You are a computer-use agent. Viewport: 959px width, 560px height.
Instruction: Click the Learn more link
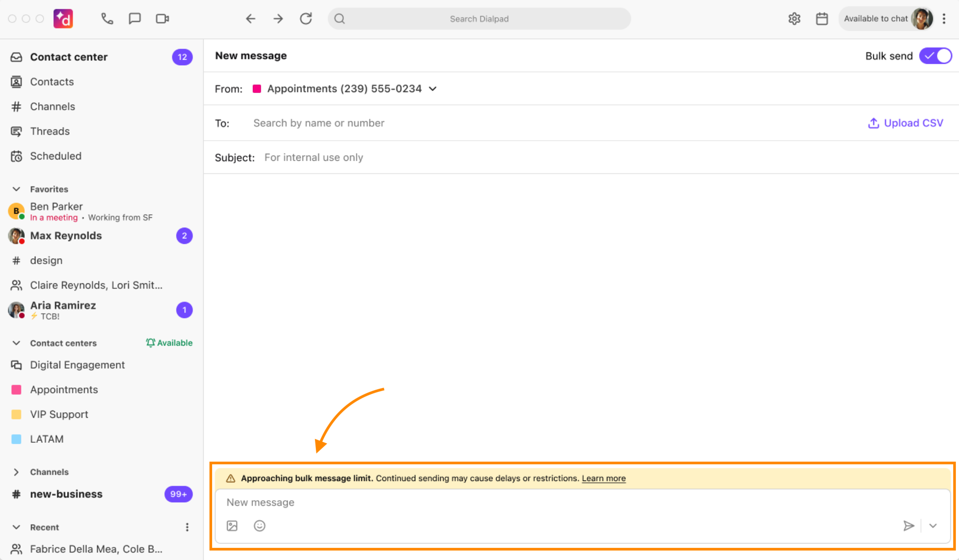604,478
